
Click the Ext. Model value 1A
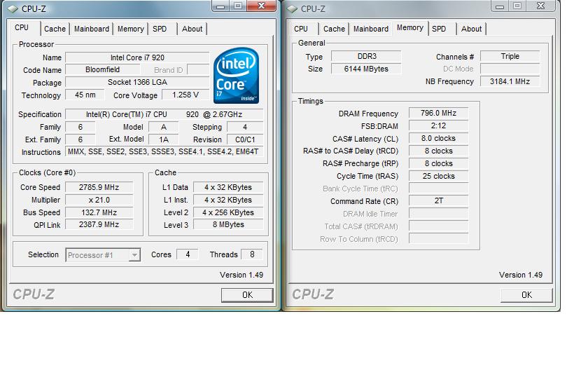click(164, 139)
